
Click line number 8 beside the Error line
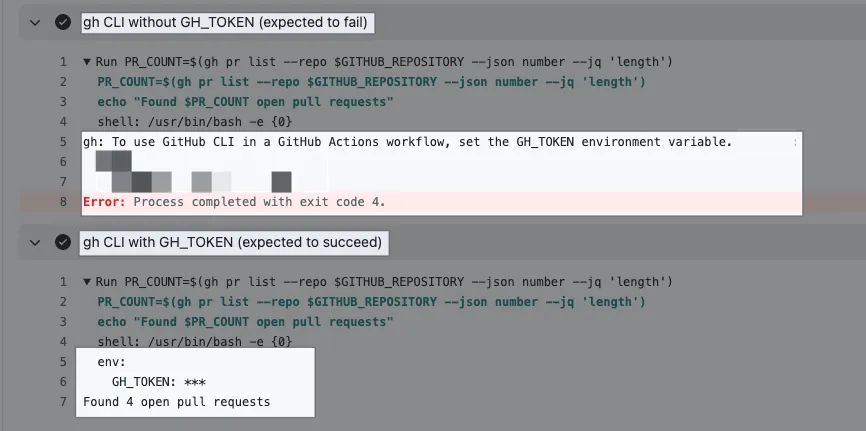pos(63,202)
